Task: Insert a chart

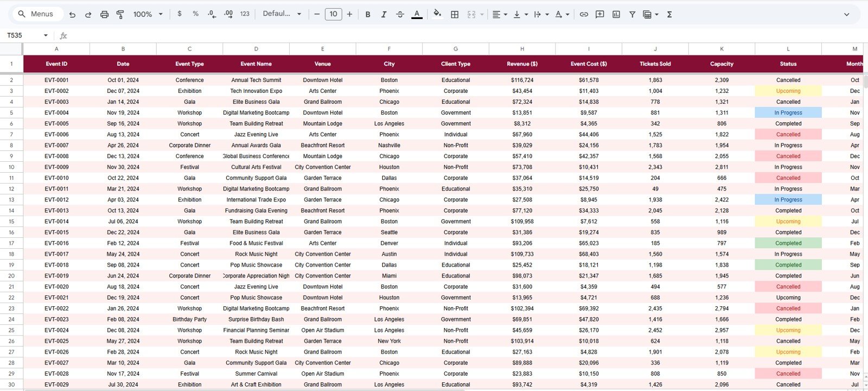Action: click(616, 15)
